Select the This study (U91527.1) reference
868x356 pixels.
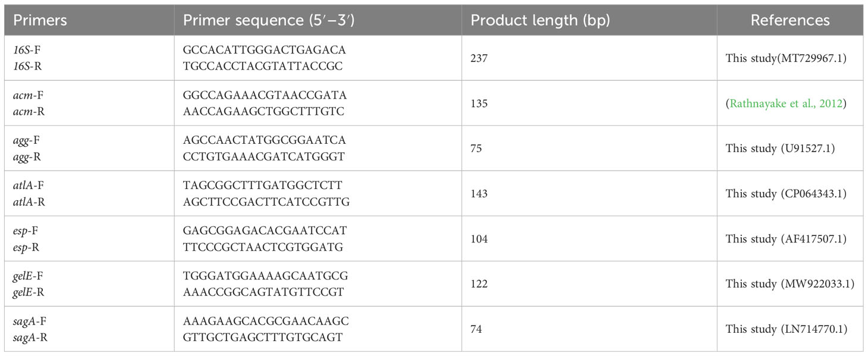coord(780,149)
